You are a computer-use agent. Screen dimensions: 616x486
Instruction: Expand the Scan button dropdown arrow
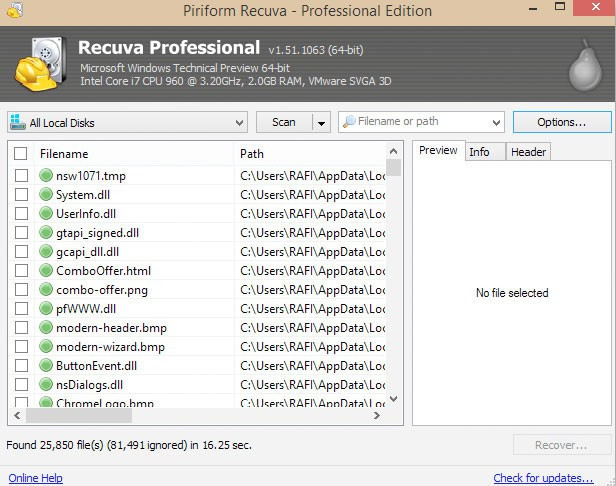click(x=321, y=123)
